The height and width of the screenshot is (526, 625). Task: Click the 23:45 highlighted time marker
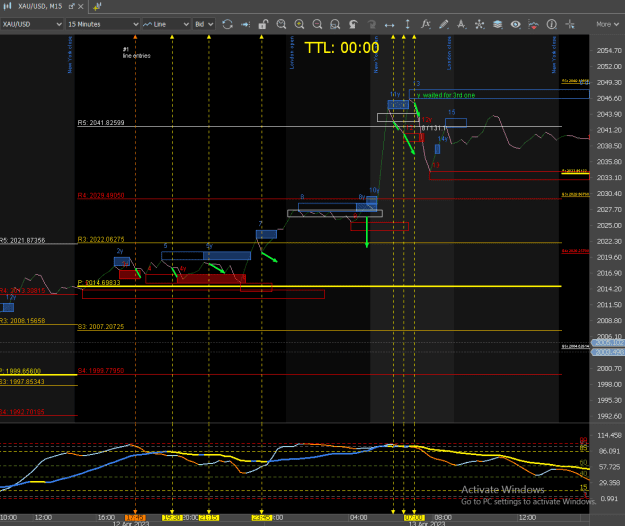(261, 518)
